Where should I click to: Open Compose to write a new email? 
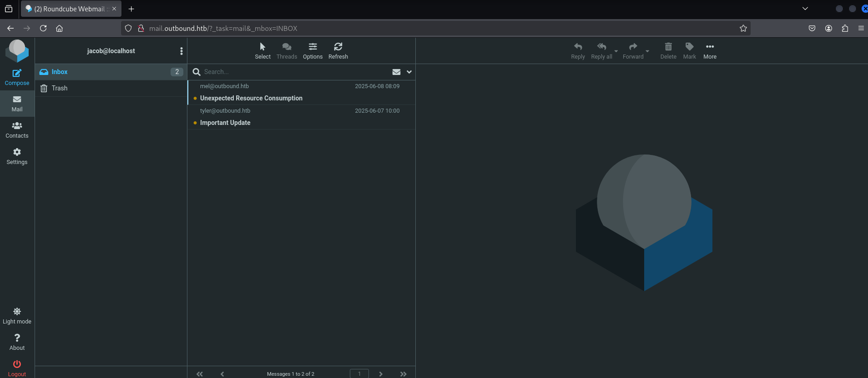pyautogui.click(x=17, y=77)
